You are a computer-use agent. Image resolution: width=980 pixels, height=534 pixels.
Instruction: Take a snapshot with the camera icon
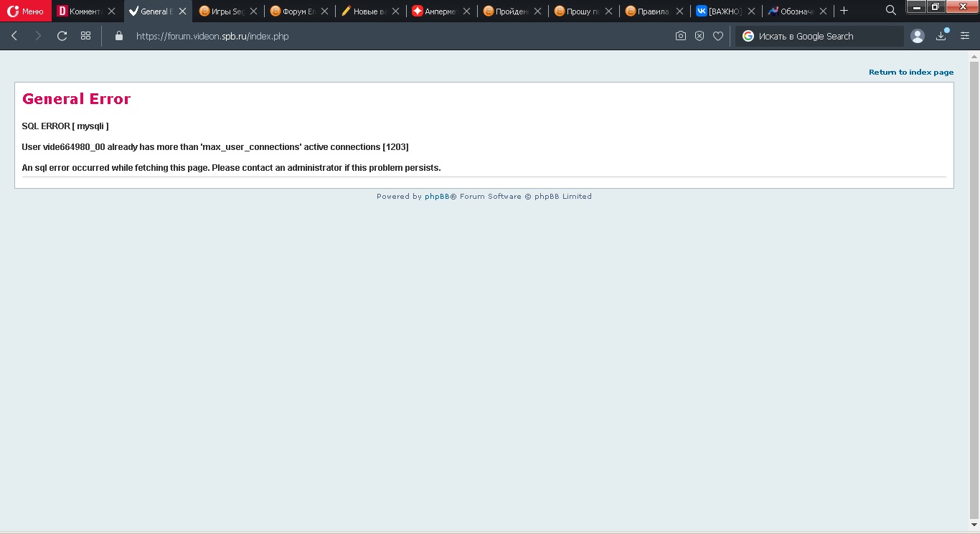[x=681, y=36]
